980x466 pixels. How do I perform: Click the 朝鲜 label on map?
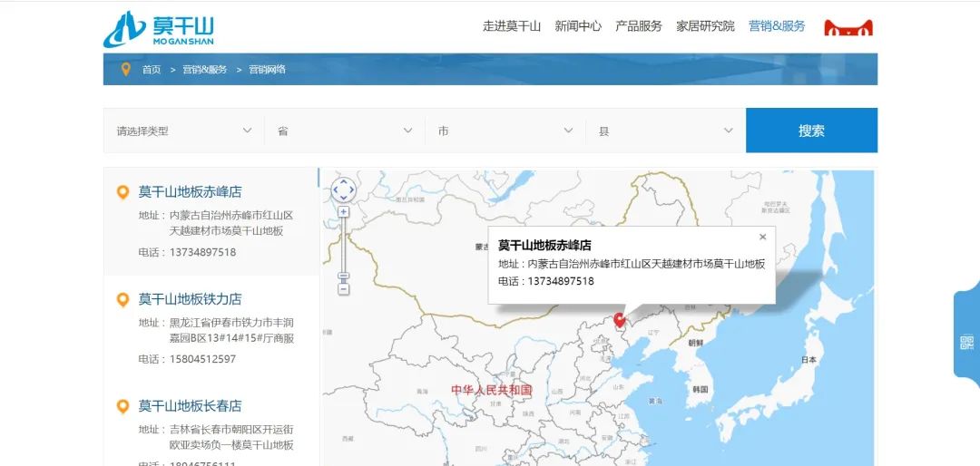point(695,343)
